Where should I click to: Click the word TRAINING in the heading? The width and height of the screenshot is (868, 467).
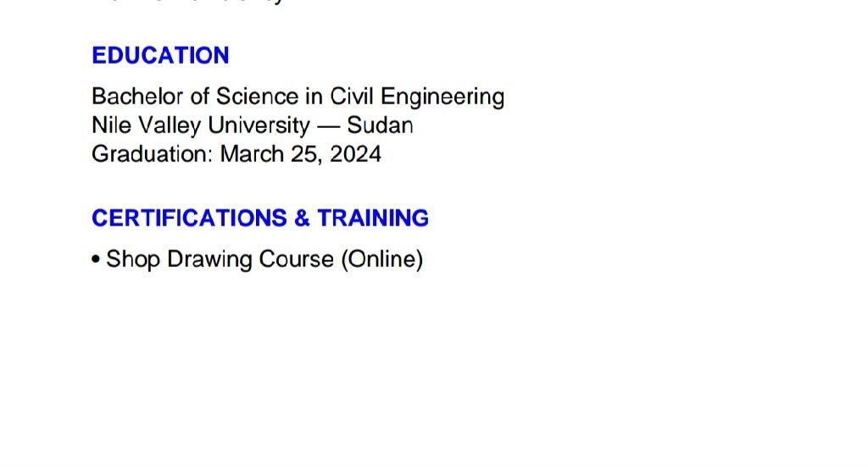373,219
